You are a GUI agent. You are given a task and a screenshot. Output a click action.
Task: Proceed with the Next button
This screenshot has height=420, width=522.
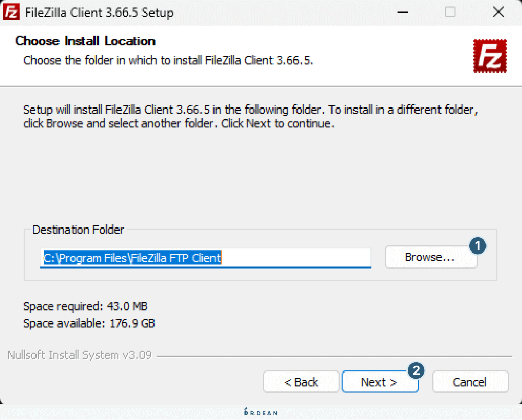[x=379, y=382]
